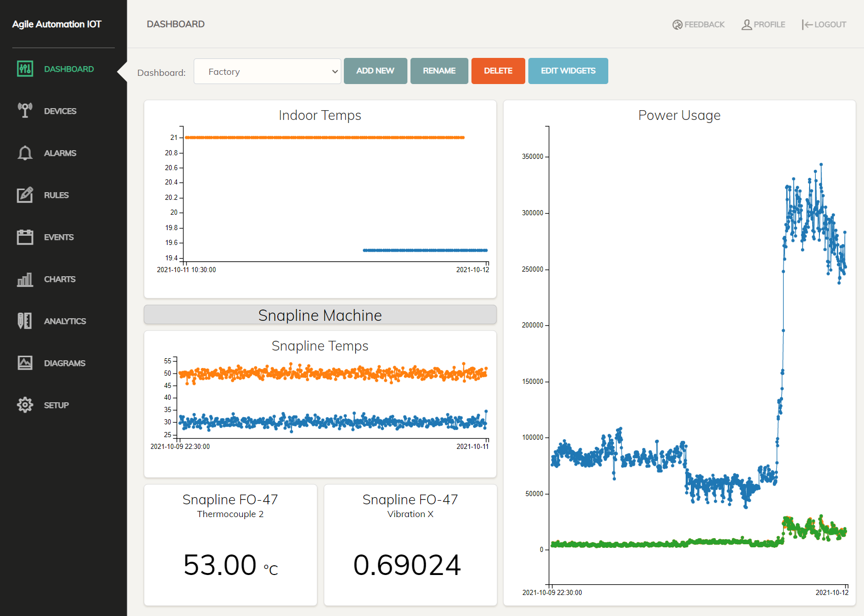
Task: Select the Charts bar-graph icon
Action: tap(25, 279)
